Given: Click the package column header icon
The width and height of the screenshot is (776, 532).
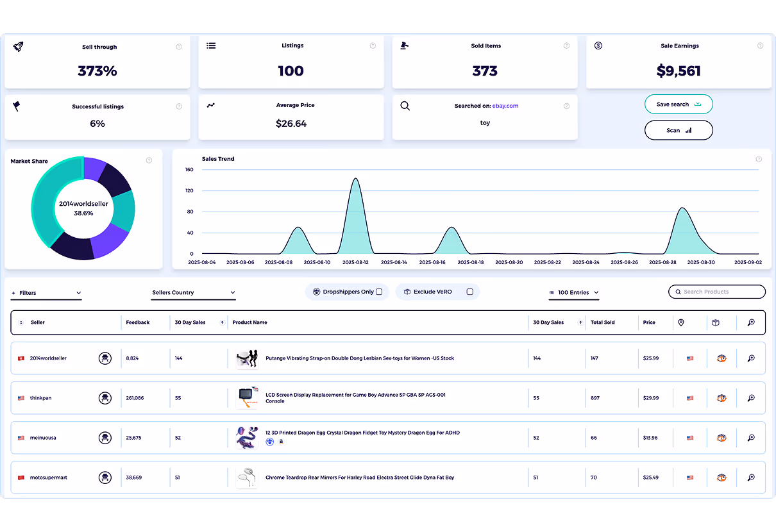Looking at the screenshot, I should tap(715, 322).
